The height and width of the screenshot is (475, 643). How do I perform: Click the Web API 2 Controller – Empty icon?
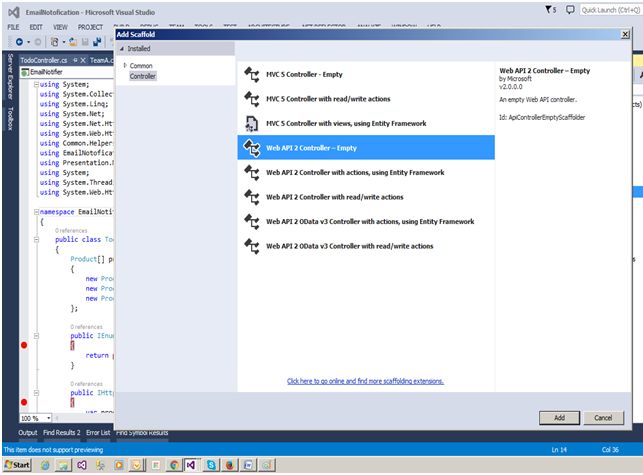[x=252, y=148]
